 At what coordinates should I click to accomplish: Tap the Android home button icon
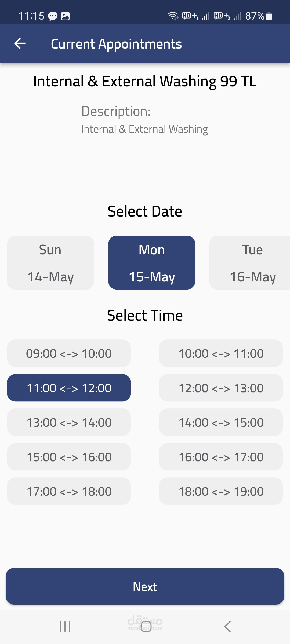click(x=146, y=627)
